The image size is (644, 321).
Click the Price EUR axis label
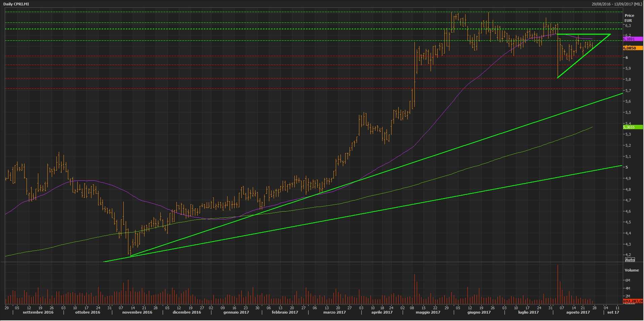click(629, 18)
